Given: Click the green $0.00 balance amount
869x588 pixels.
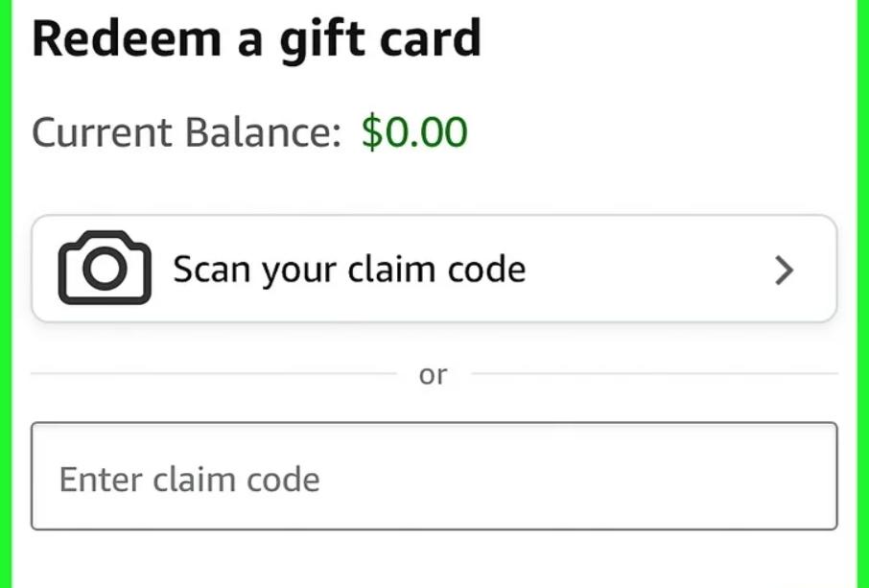Looking at the screenshot, I should click(x=414, y=132).
